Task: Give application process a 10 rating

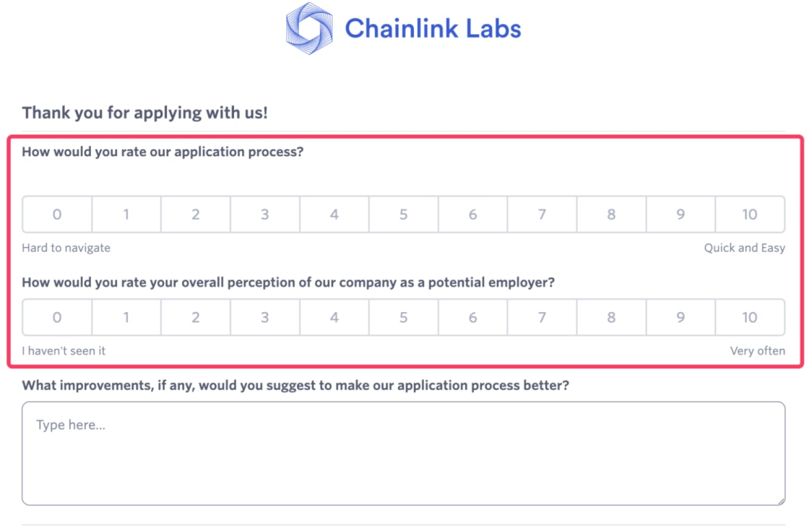Action: [x=750, y=215]
